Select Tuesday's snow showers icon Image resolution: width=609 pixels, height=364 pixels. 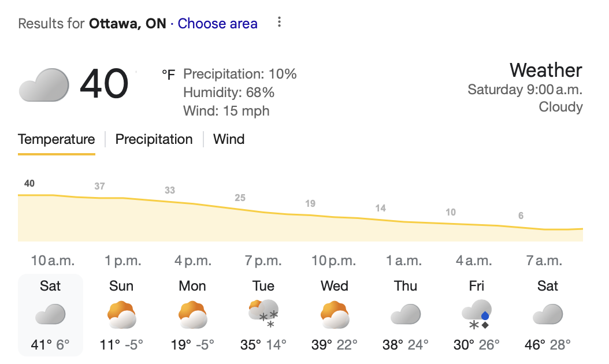(x=263, y=314)
